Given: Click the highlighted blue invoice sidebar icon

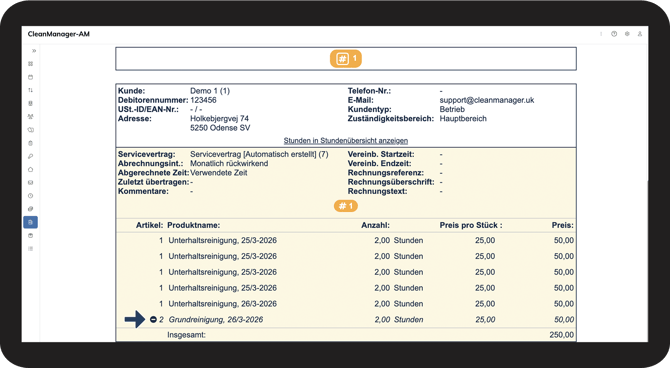Looking at the screenshot, I should (30, 222).
